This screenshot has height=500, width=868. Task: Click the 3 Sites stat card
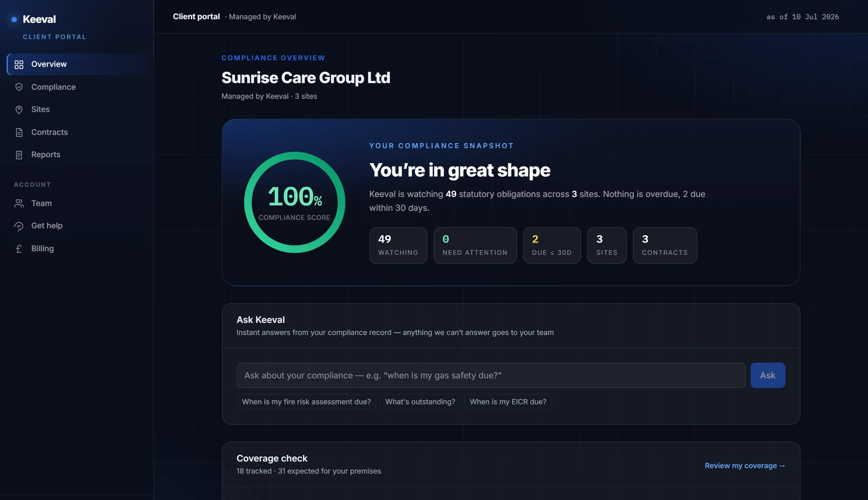tap(607, 246)
